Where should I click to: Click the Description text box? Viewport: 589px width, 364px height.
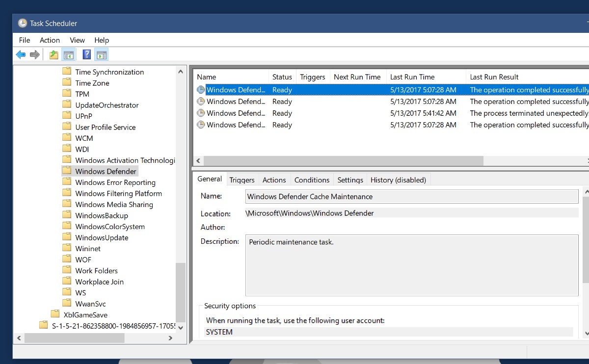(x=411, y=265)
